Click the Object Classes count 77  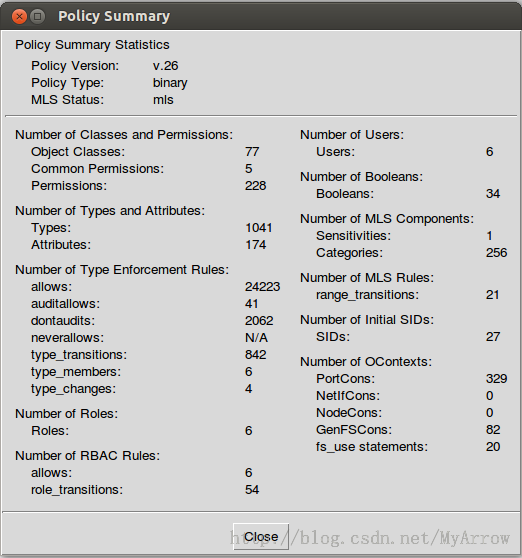(x=252, y=152)
